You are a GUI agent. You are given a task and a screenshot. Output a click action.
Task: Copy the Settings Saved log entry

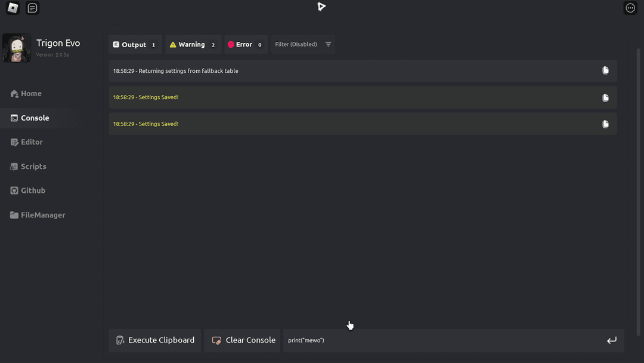point(605,97)
